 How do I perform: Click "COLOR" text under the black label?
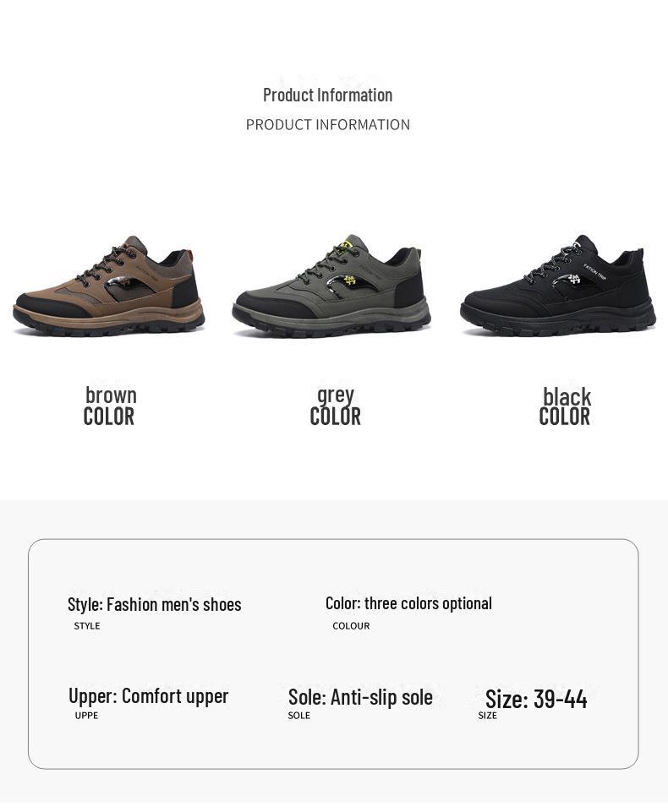(x=564, y=417)
